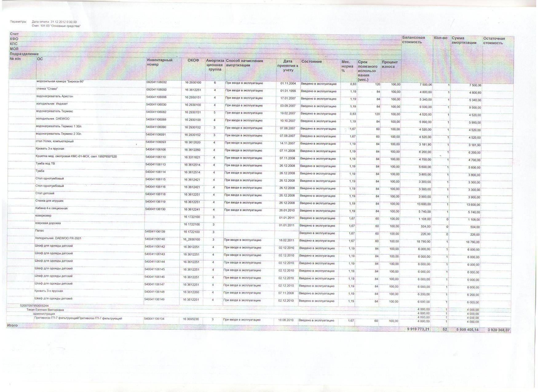Click the group code "52007097950005244"
Image resolution: width=538 pixels, height=392 pixels.
34,306
